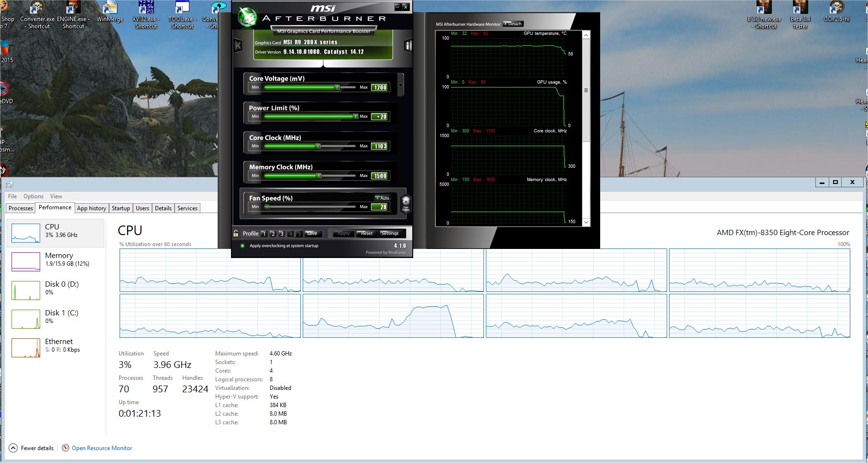
Task: Open B 3.3 new.exe shortcut icon
Action: coord(764,15)
